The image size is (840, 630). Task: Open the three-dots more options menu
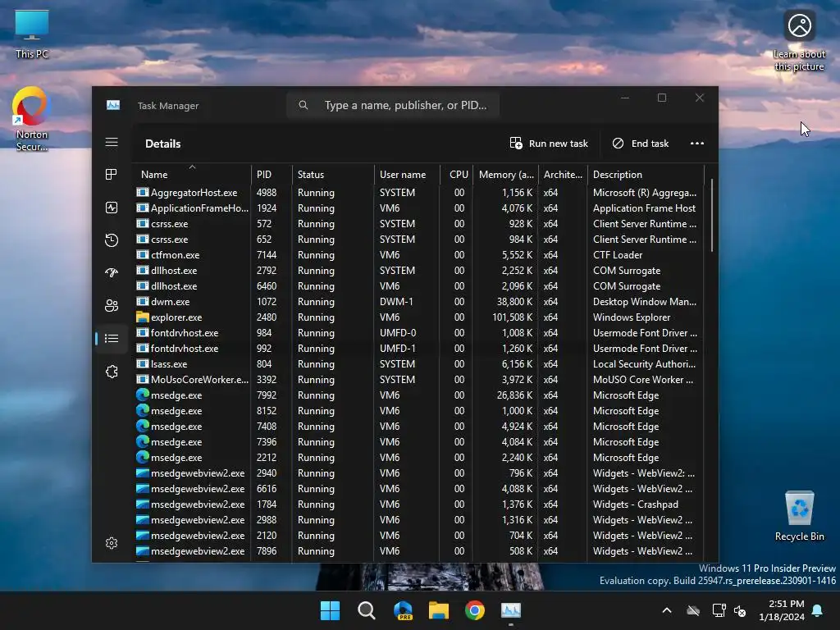697,143
